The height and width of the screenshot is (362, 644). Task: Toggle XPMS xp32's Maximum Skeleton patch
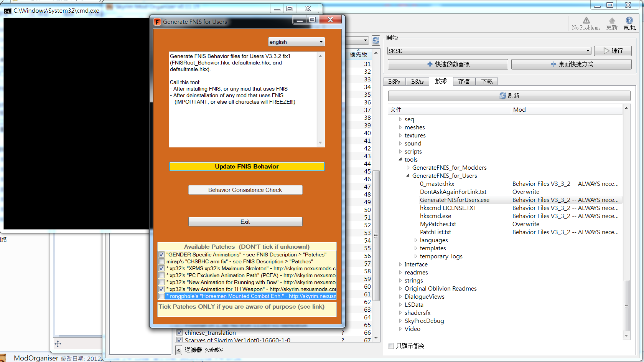tap(161, 268)
